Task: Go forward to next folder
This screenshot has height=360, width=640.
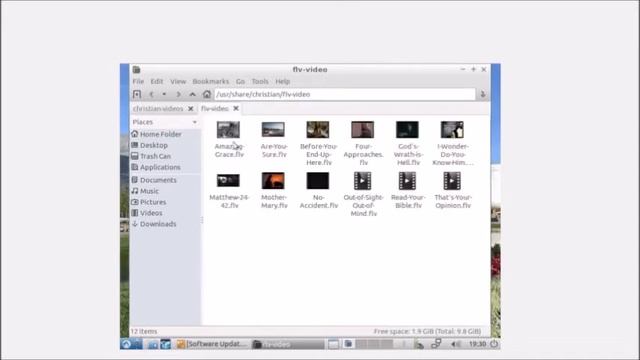Action: point(178,94)
